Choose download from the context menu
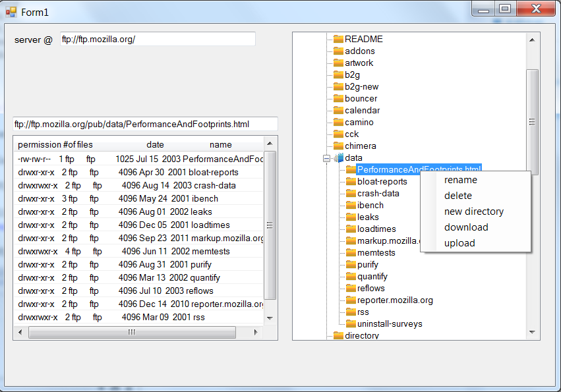Image resolution: width=561 pixels, height=392 pixels. point(475,227)
